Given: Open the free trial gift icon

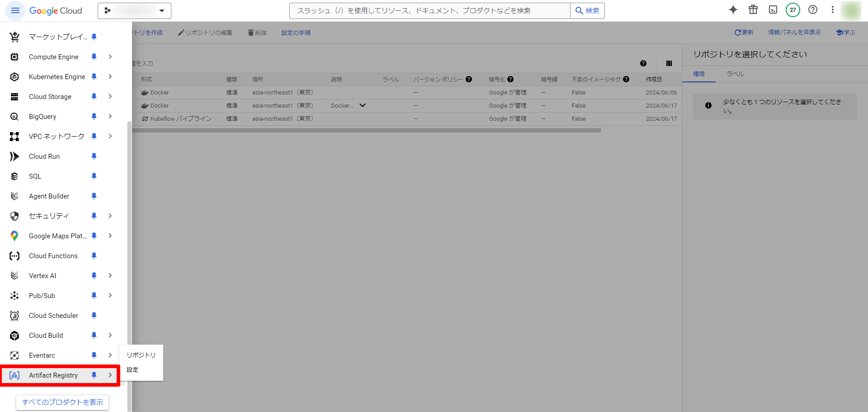Looking at the screenshot, I should [753, 10].
